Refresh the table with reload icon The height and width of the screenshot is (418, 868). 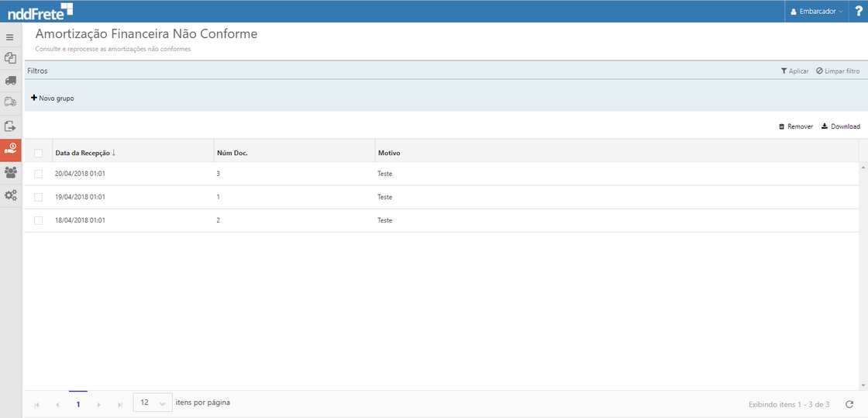coord(849,404)
